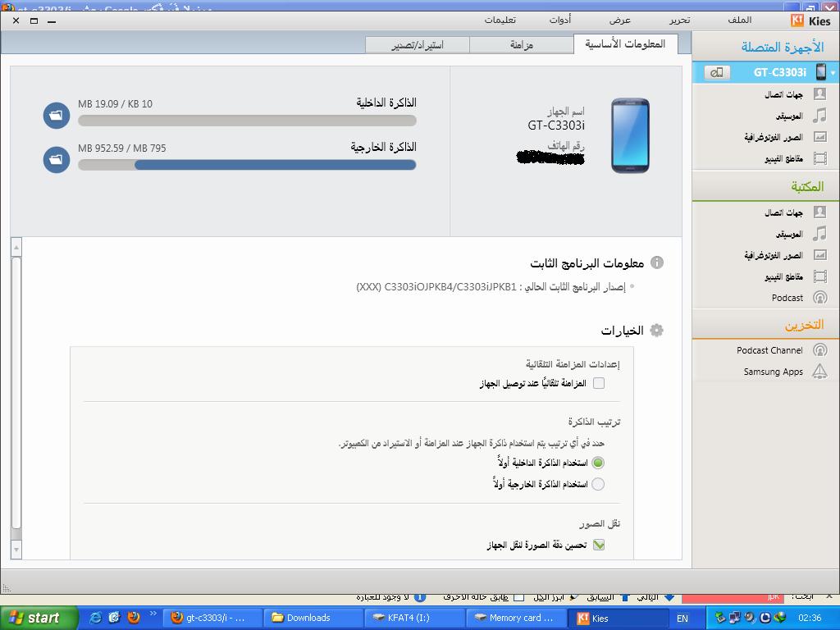840x630 pixels.
Task: Expand quick launch overflow chevron
Action: [x=152, y=614]
